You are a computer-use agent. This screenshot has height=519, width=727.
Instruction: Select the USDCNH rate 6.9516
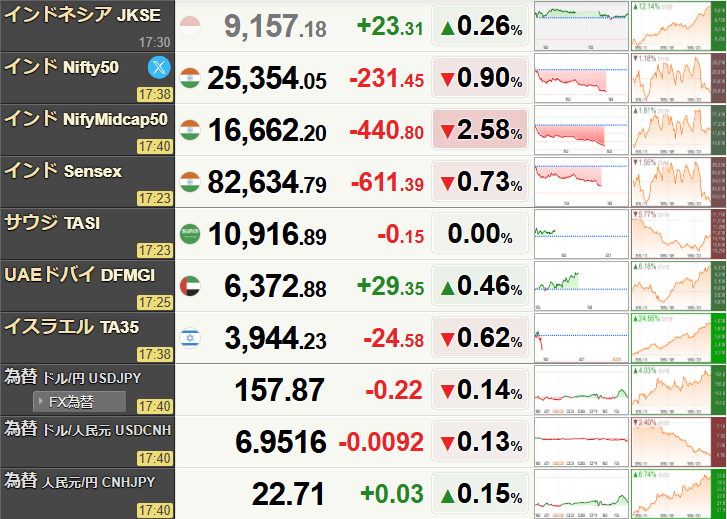(281, 442)
